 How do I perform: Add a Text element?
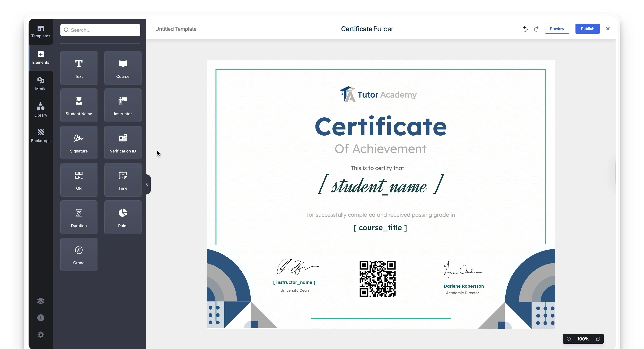pyautogui.click(x=79, y=68)
